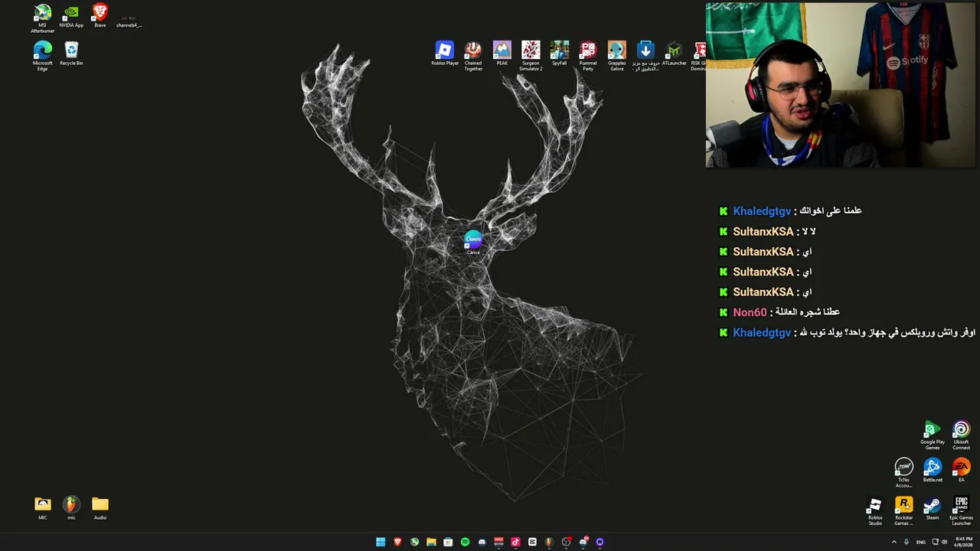This screenshot has height=551, width=980.
Task: Open the Pummel Party shortcut
Action: coord(588,56)
